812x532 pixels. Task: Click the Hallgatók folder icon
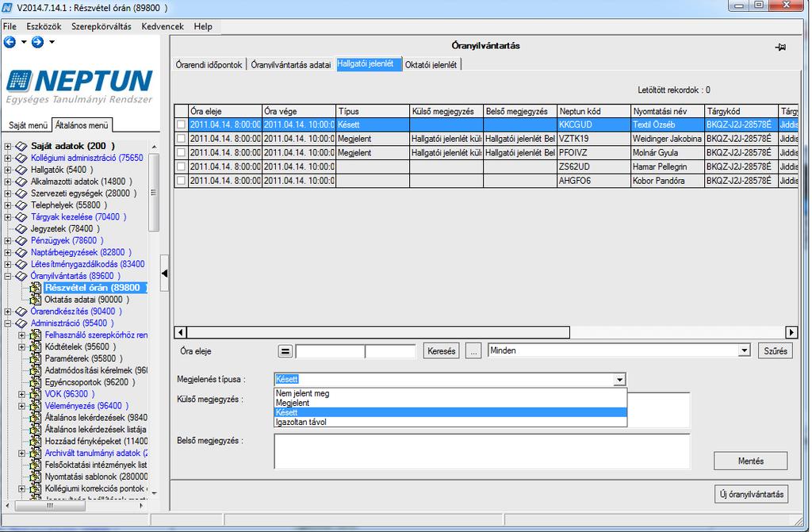tap(21, 170)
